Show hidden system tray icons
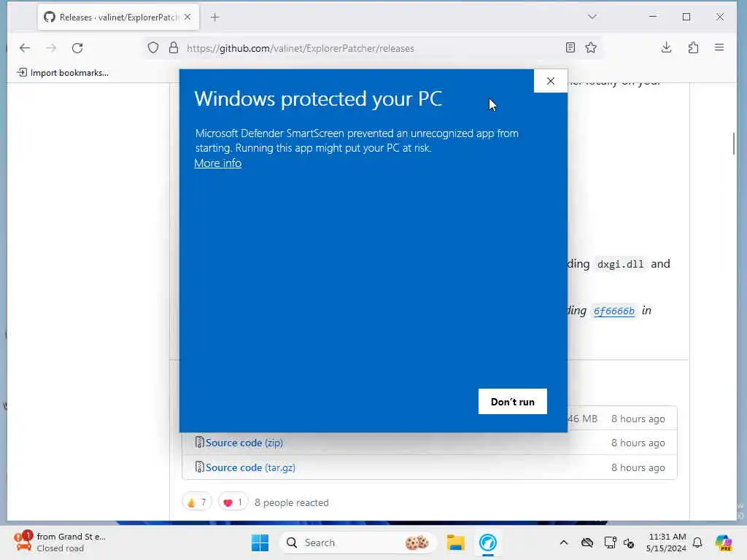This screenshot has height=560, width=747. (x=564, y=542)
